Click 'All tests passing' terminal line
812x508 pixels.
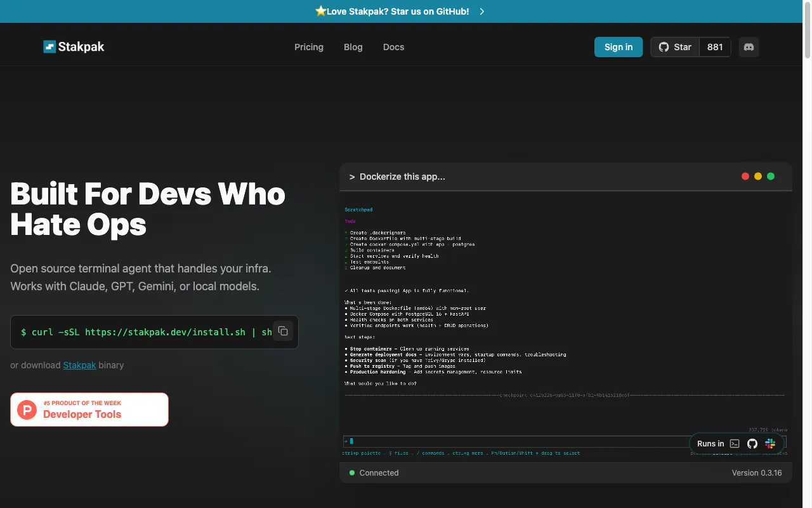click(407, 291)
